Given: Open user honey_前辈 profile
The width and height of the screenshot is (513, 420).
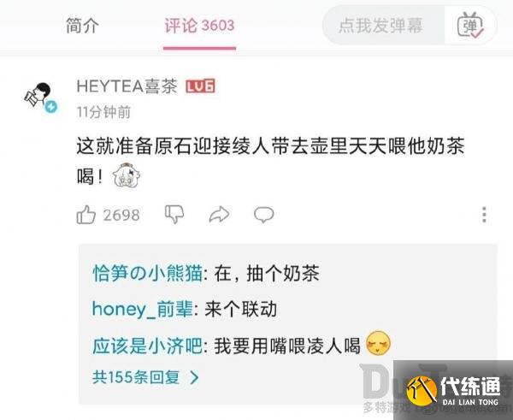Looking at the screenshot, I should [x=142, y=310].
